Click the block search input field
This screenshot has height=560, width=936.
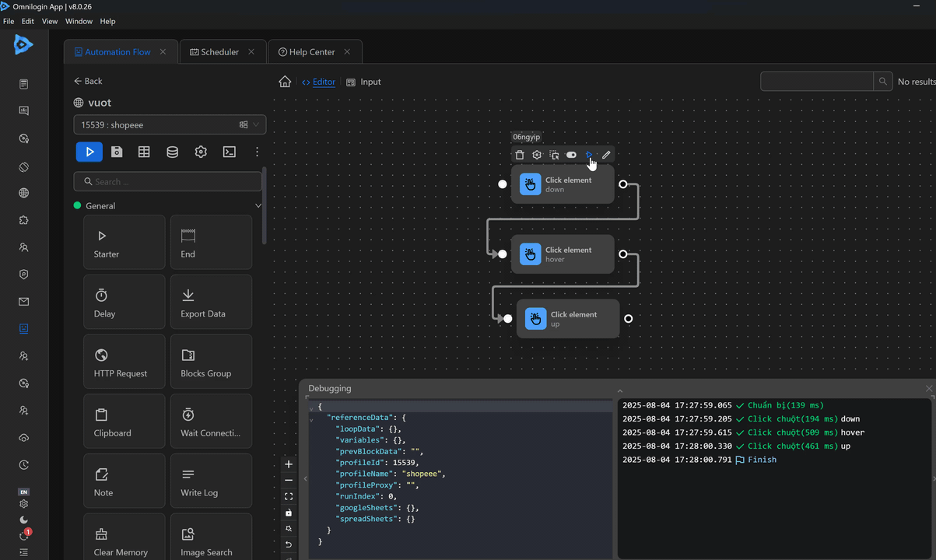click(x=168, y=182)
